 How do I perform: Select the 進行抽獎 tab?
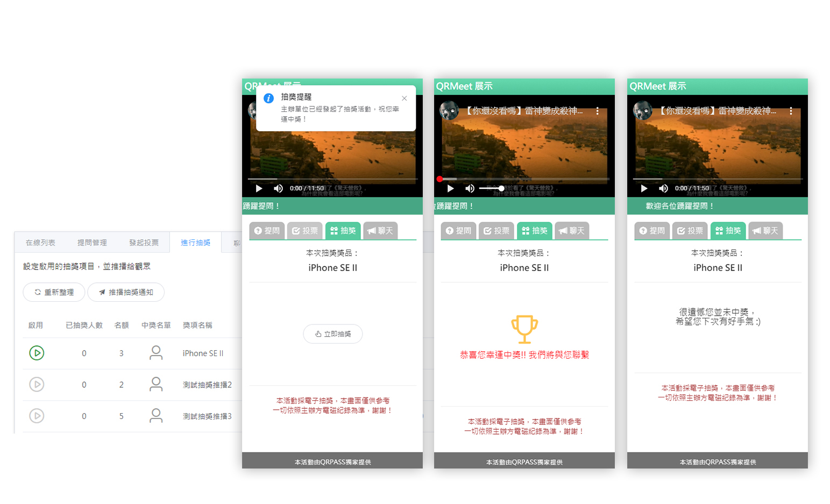pos(195,243)
